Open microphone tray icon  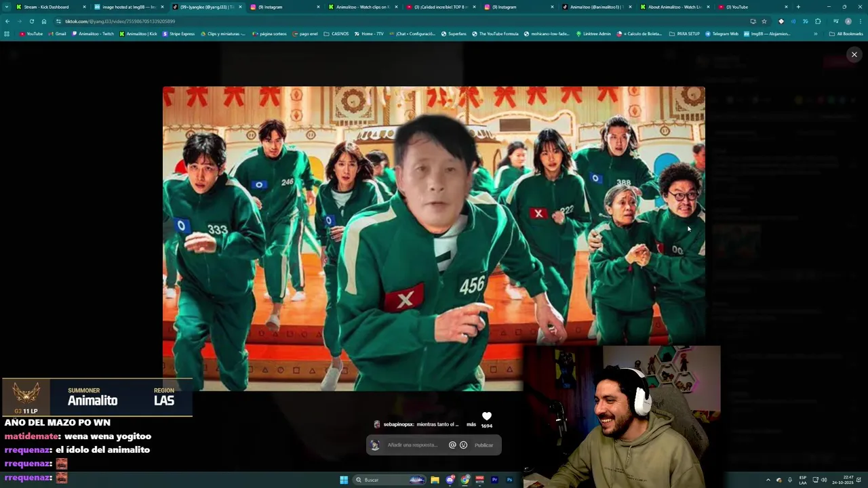[789, 480]
